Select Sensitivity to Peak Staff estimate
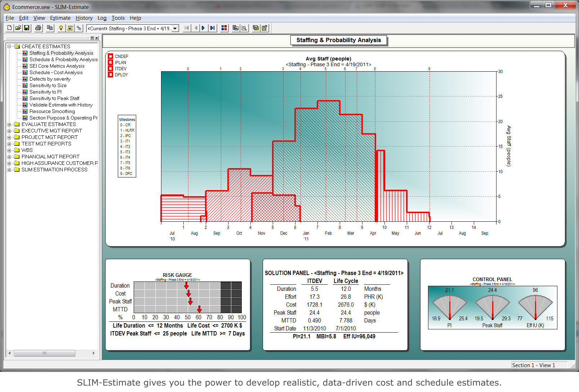The image size is (579, 392). click(x=54, y=98)
